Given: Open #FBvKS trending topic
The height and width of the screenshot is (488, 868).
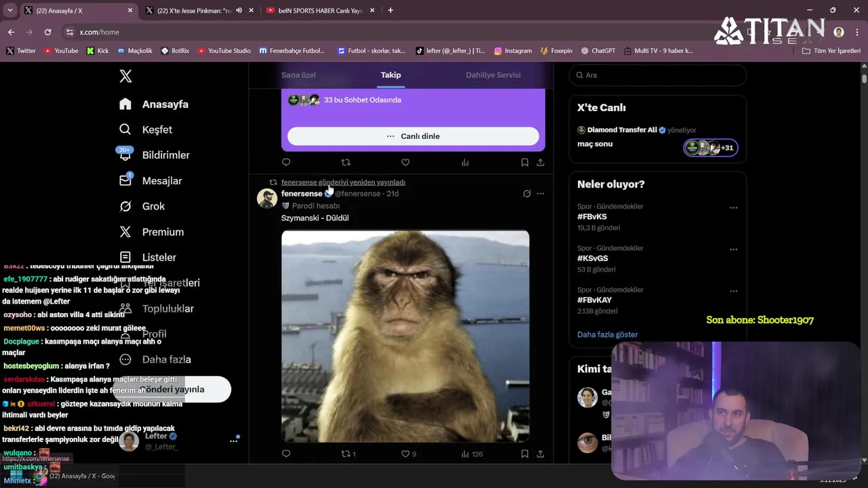Looking at the screenshot, I should point(592,217).
